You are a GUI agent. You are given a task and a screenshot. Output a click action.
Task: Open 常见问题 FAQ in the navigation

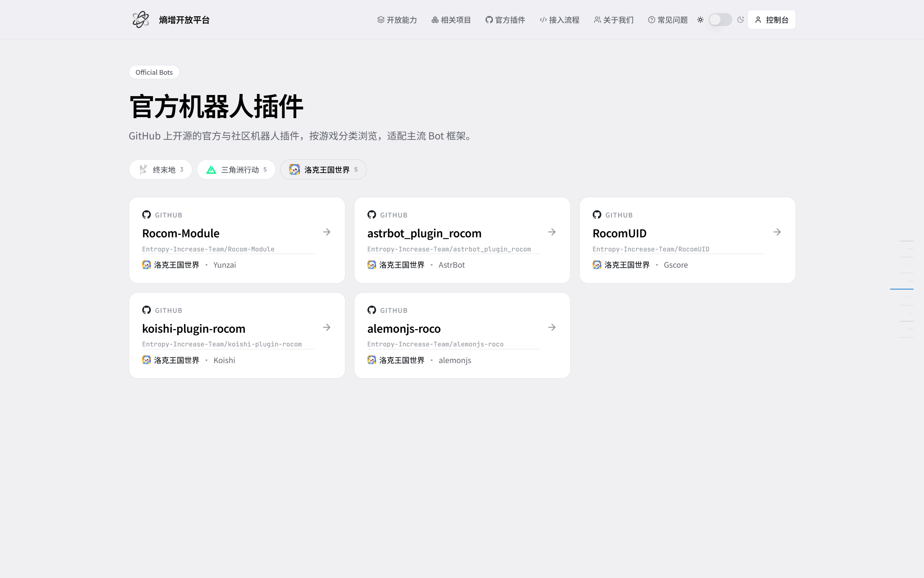click(668, 20)
